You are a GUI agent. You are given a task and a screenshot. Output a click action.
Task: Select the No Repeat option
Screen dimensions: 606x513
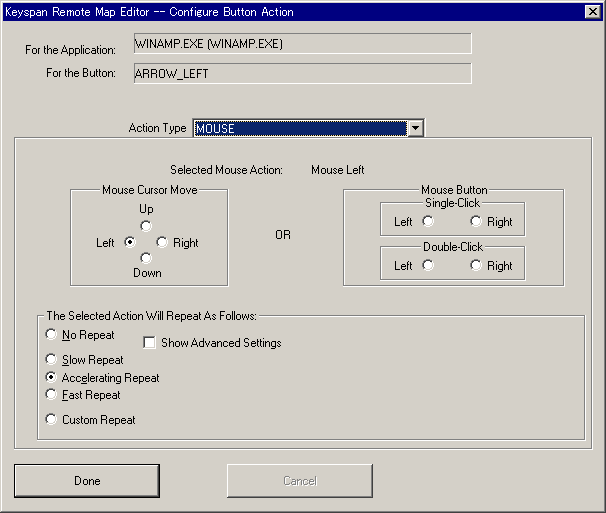pyautogui.click(x=52, y=335)
